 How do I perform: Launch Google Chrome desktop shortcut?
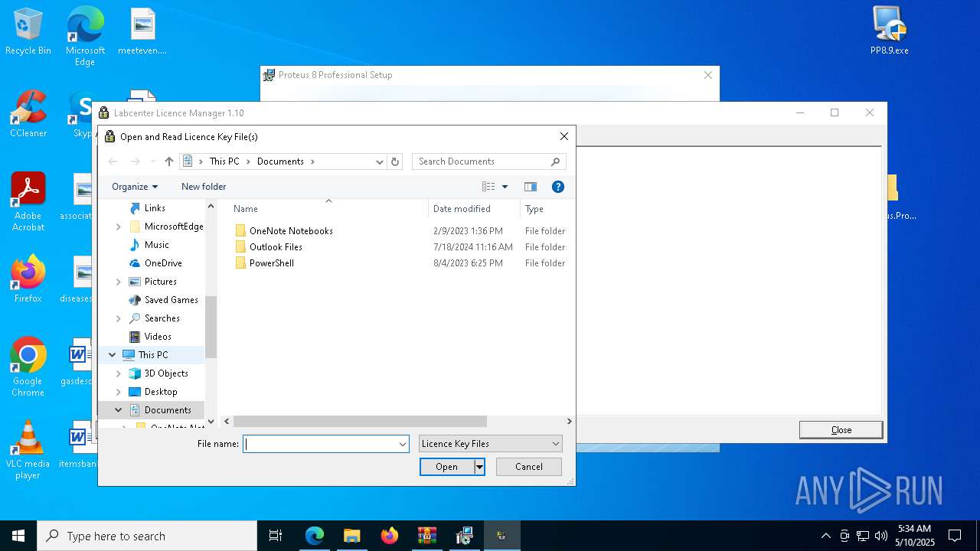tap(28, 367)
